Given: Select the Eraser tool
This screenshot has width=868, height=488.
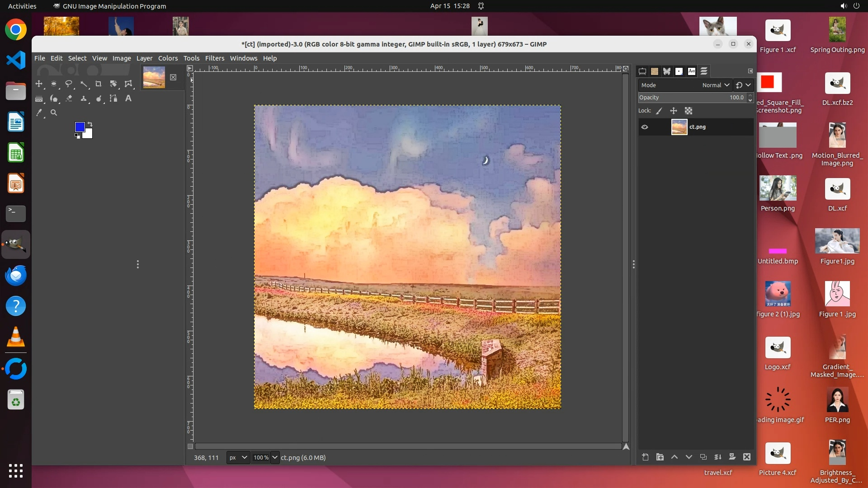Looking at the screenshot, I should [69, 99].
